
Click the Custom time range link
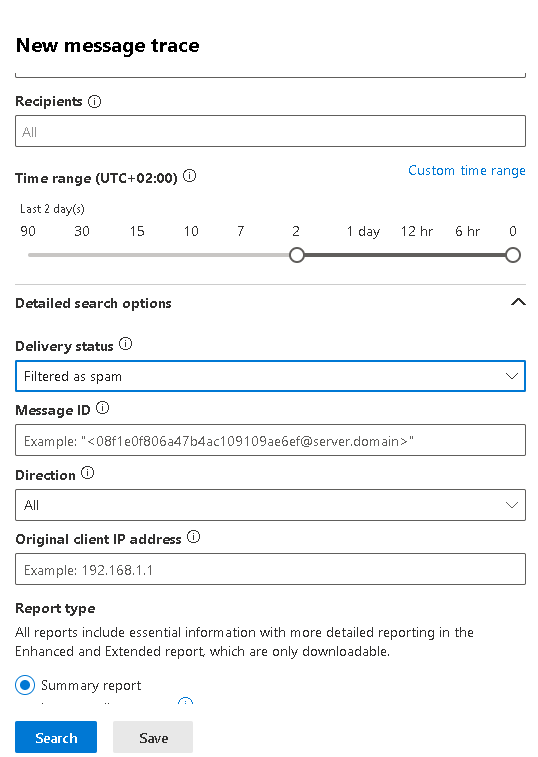[x=467, y=171]
